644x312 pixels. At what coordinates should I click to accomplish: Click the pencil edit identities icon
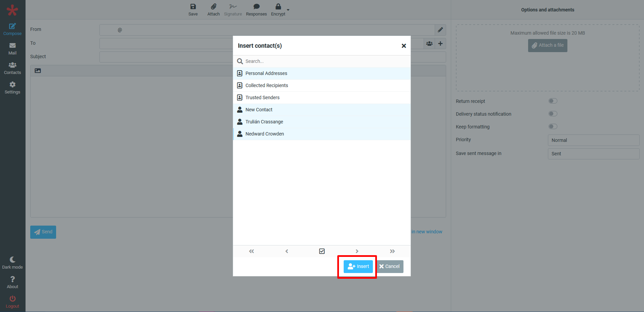coord(440,30)
